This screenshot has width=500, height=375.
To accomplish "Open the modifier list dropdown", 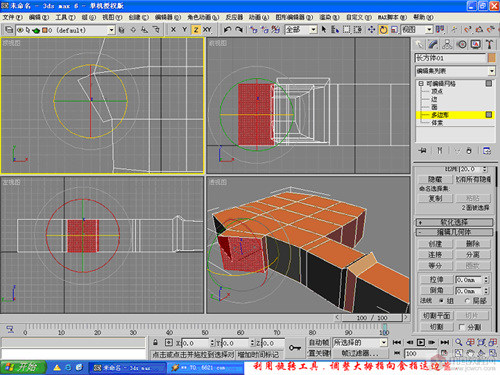I will [491, 71].
